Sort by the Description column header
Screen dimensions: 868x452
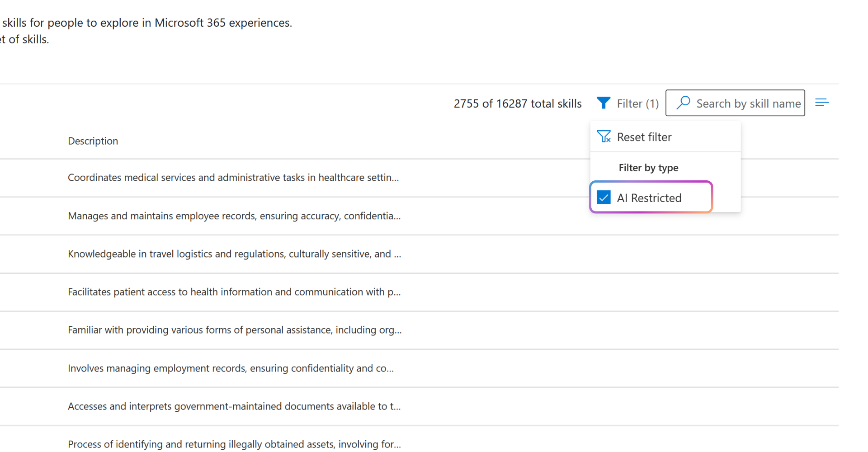click(x=93, y=141)
